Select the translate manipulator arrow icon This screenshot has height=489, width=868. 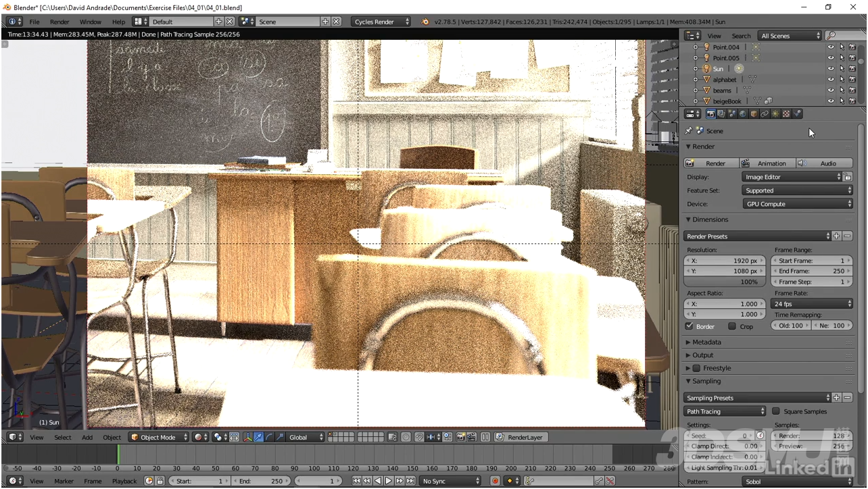[258, 437]
